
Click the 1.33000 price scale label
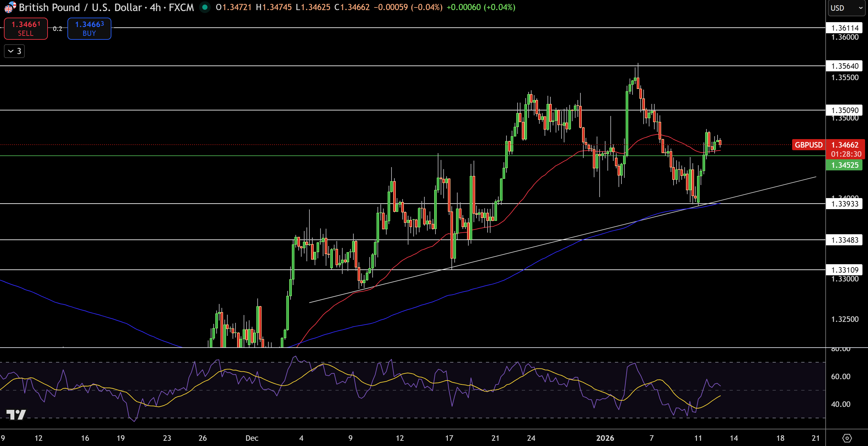coord(845,279)
